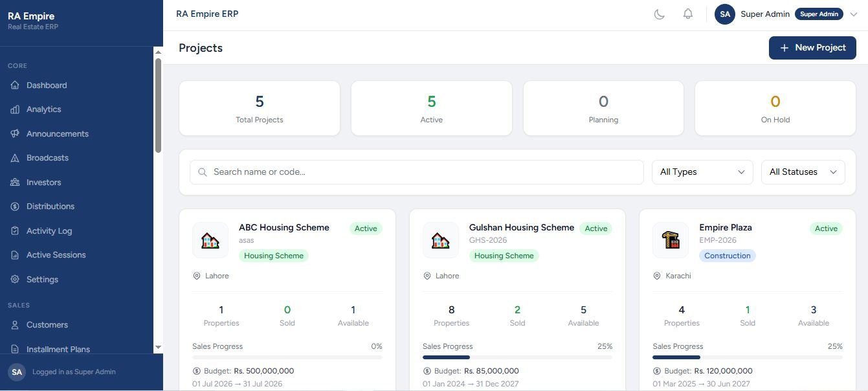The height and width of the screenshot is (391, 868).
Task: Click the Analytics bar chart icon
Action: (x=15, y=109)
